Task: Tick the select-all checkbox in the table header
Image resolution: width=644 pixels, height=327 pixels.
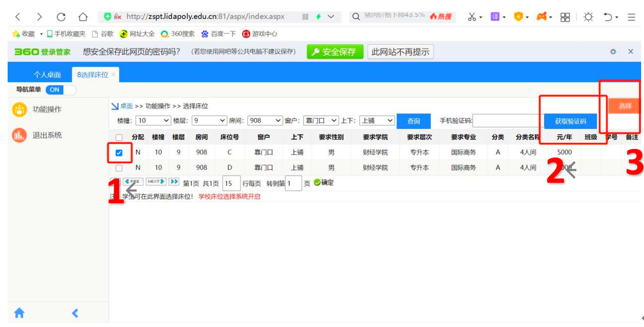Action: (119, 138)
